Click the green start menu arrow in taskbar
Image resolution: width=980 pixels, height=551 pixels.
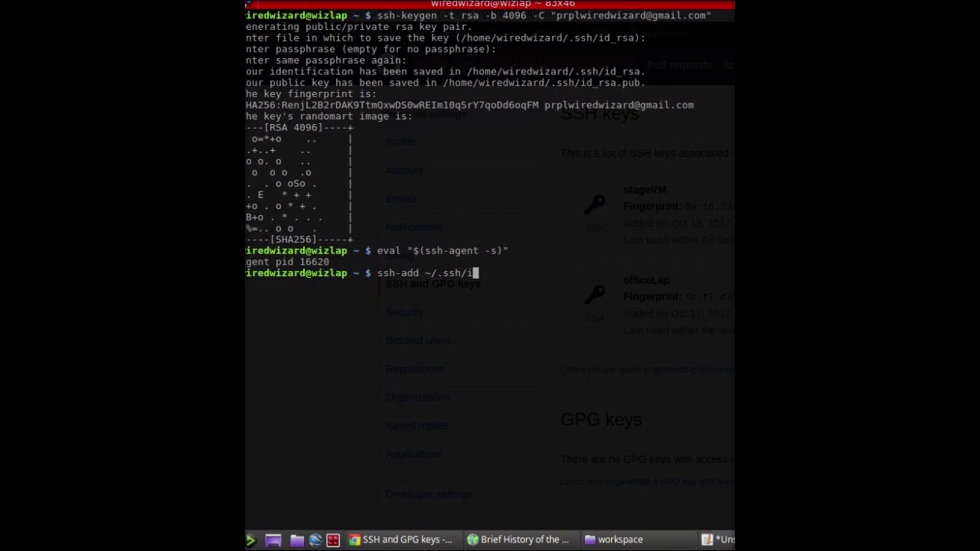250,540
